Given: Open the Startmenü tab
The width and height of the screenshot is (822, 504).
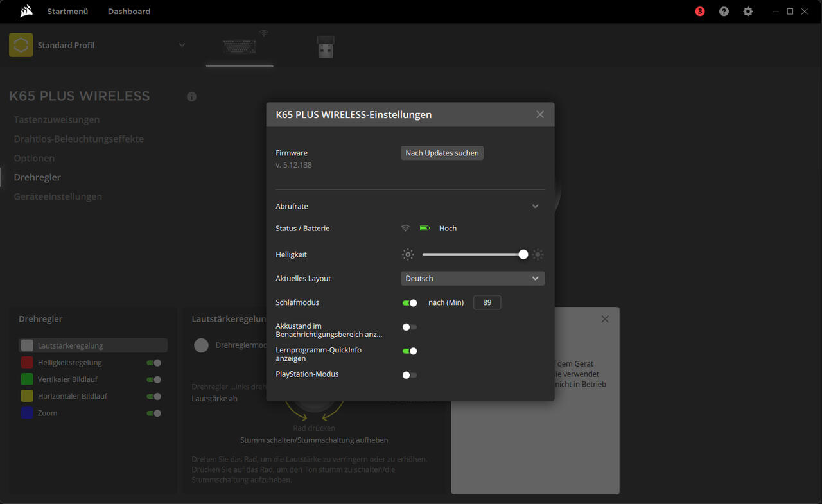Looking at the screenshot, I should tap(67, 12).
